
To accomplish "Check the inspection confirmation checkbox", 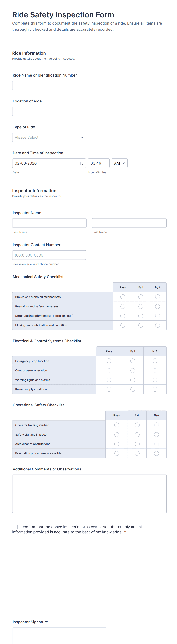I will click(15, 527).
